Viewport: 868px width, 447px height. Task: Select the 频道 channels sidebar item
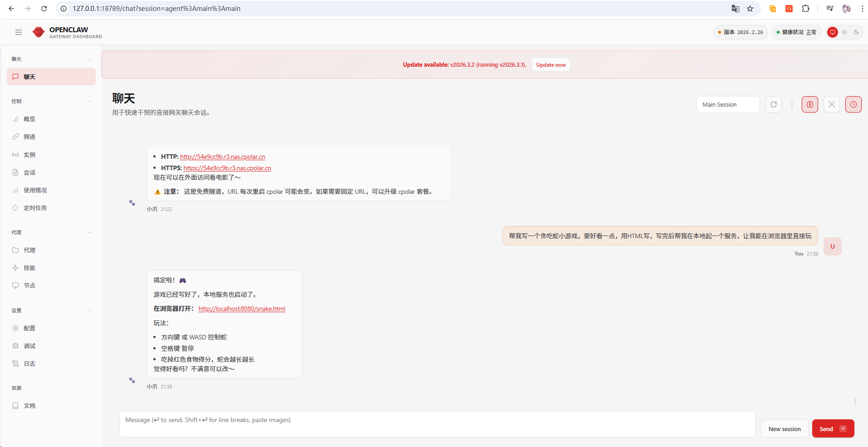click(30, 137)
